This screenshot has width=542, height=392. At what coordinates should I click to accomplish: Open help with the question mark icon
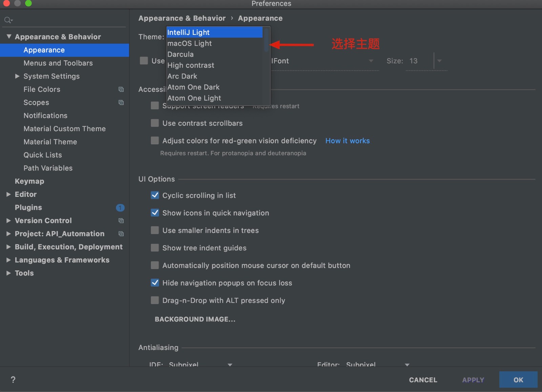(x=13, y=380)
